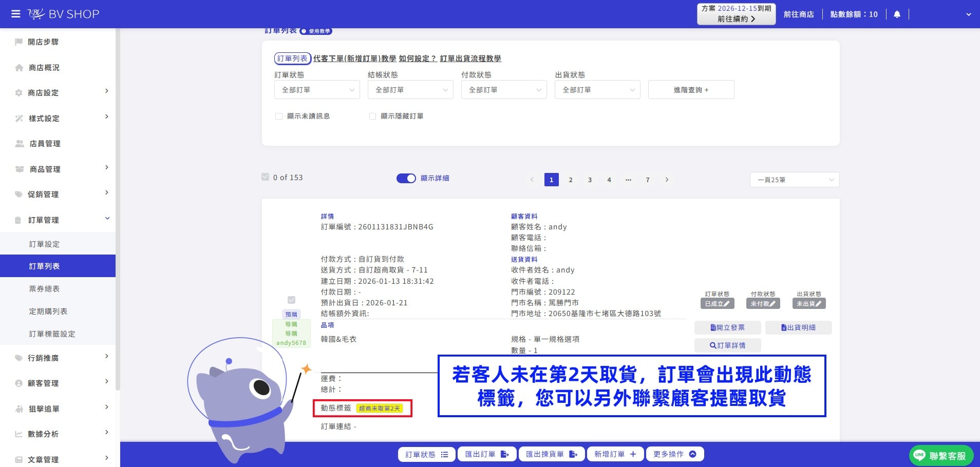Click 匯出訂單 bottom toolbar button
The image size is (980, 467).
click(486, 454)
